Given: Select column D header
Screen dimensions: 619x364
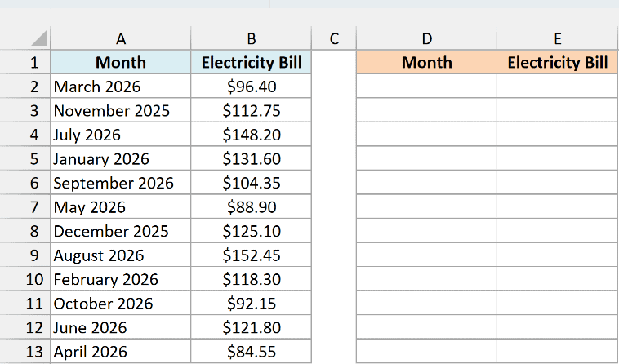Looking at the screenshot, I should [427, 38].
